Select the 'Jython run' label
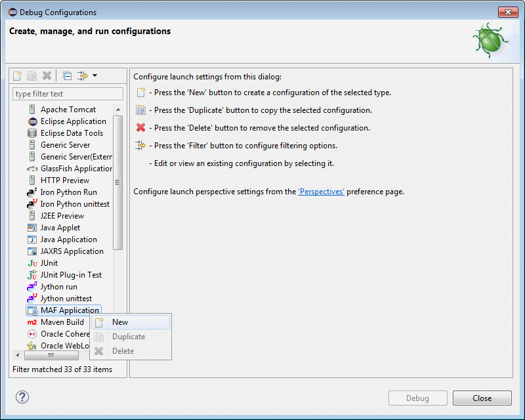The height and width of the screenshot is (420, 525). pos(59,287)
